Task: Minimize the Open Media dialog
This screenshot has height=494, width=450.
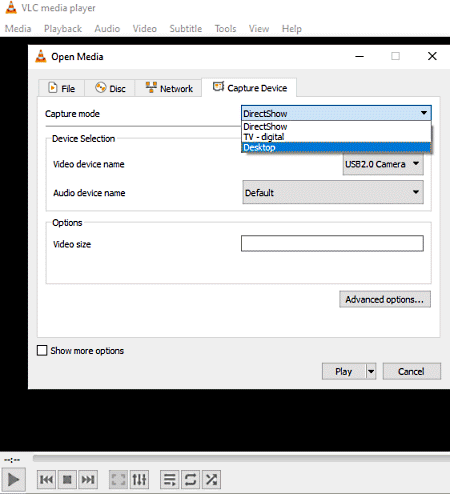Action: coord(359,56)
